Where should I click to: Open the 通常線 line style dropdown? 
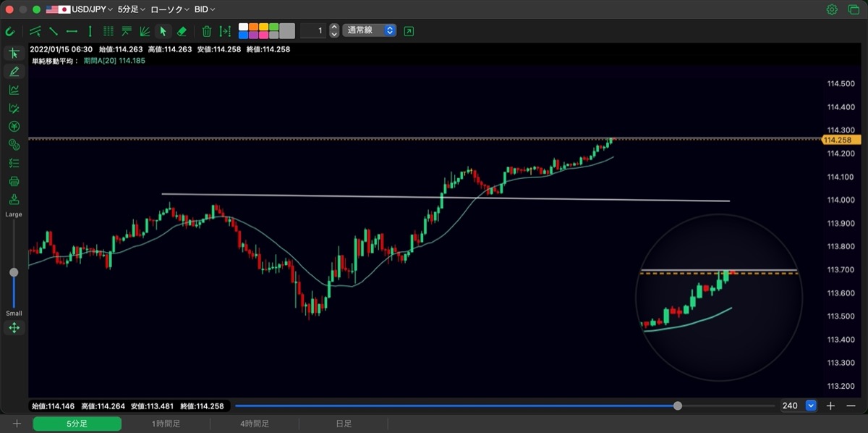370,30
